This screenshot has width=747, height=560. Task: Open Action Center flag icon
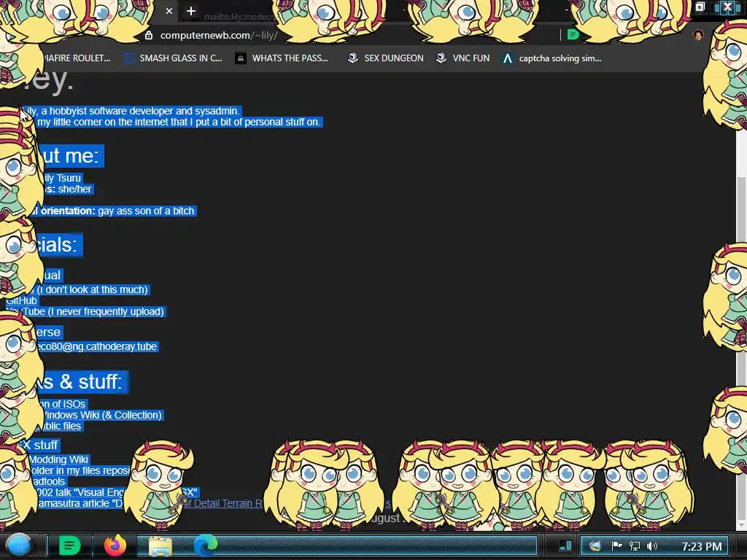click(616, 545)
